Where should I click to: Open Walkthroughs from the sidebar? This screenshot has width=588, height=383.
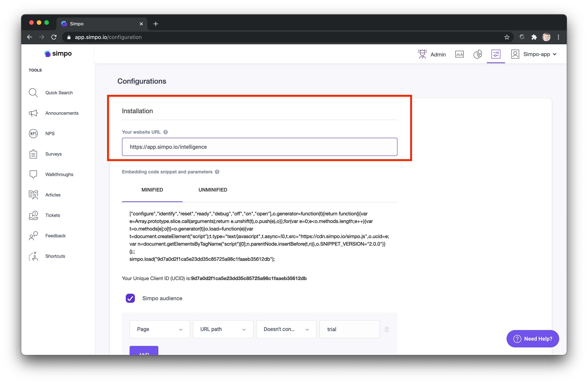pyautogui.click(x=59, y=174)
